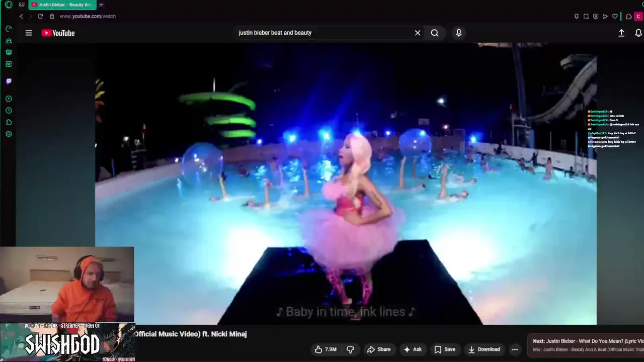Take a snapshot with toolbar snapshot icon
Viewport: 644px width, 362px height.
click(x=586, y=16)
